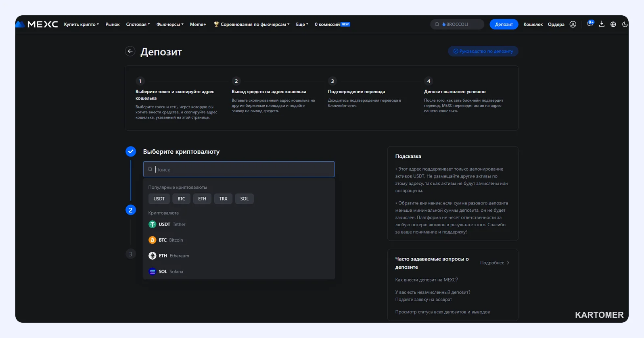Choose the popular ETH chip
This screenshot has height=338, width=644.
pos(202,198)
